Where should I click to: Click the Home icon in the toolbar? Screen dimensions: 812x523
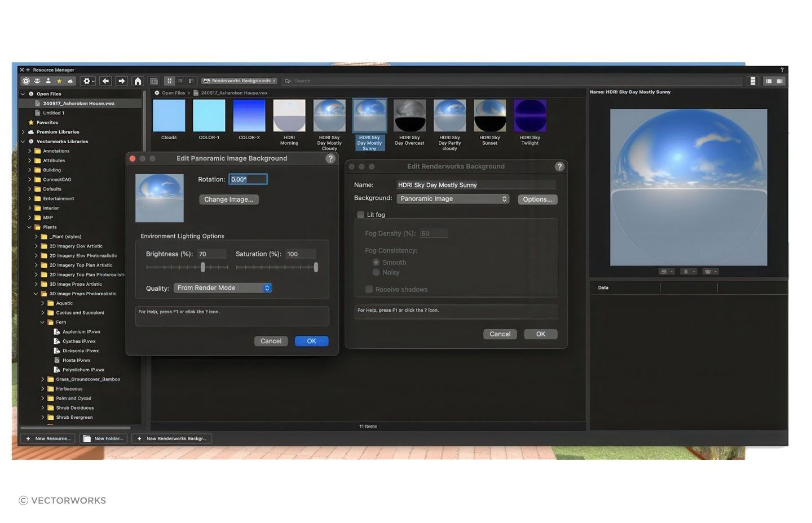tap(138, 81)
